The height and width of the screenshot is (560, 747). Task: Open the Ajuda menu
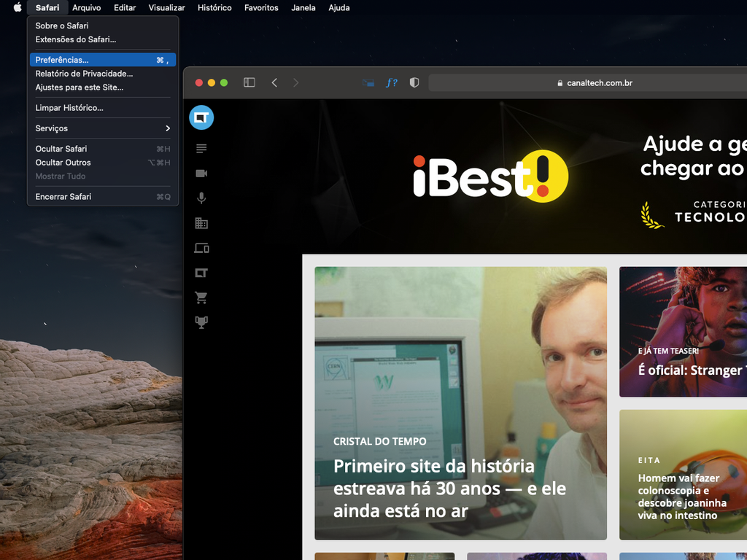(x=339, y=7)
